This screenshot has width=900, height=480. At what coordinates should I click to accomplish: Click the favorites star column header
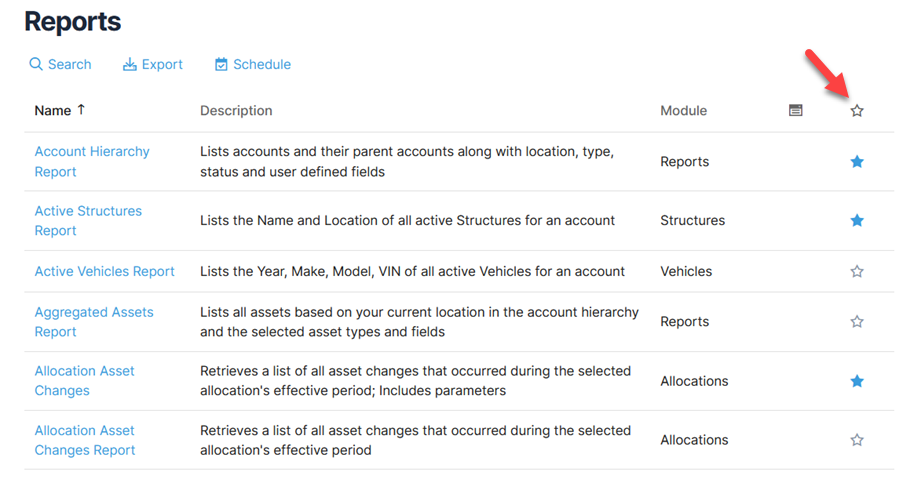(857, 111)
